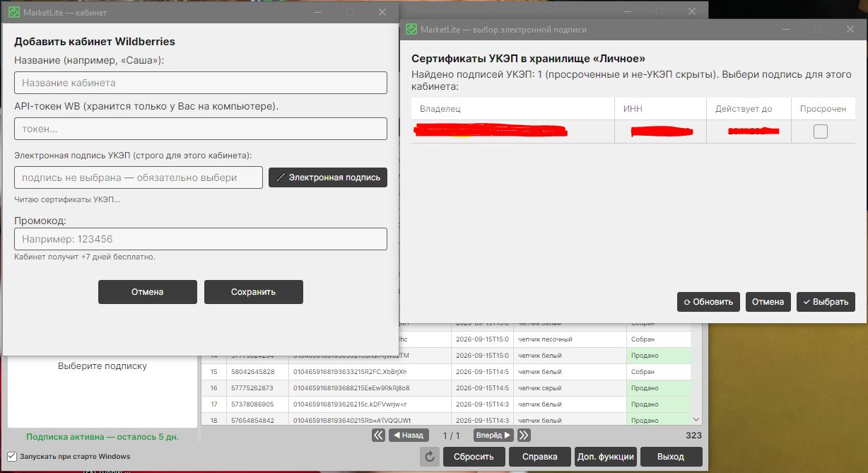
Task: Toggle Запускать при старте Windows checkbox
Action: pyautogui.click(x=11, y=457)
